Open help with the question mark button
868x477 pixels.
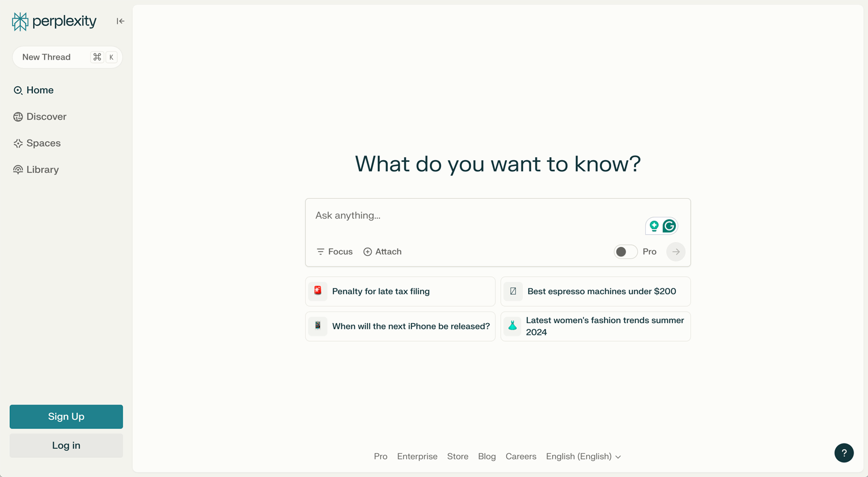point(844,453)
